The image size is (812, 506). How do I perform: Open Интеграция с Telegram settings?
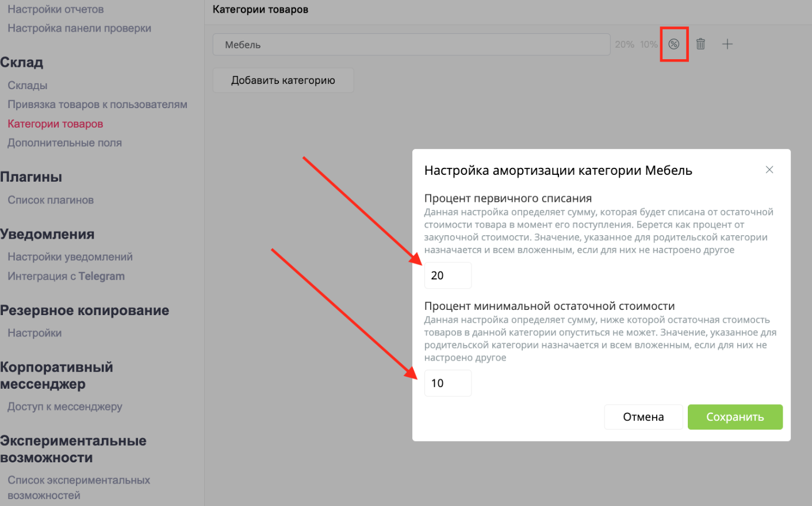(x=67, y=276)
